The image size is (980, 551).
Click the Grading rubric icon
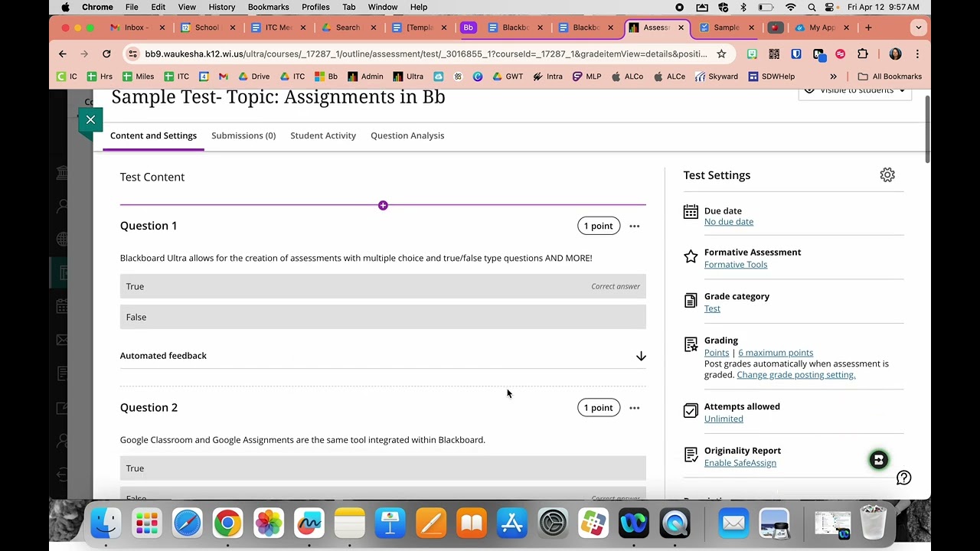[691, 345]
